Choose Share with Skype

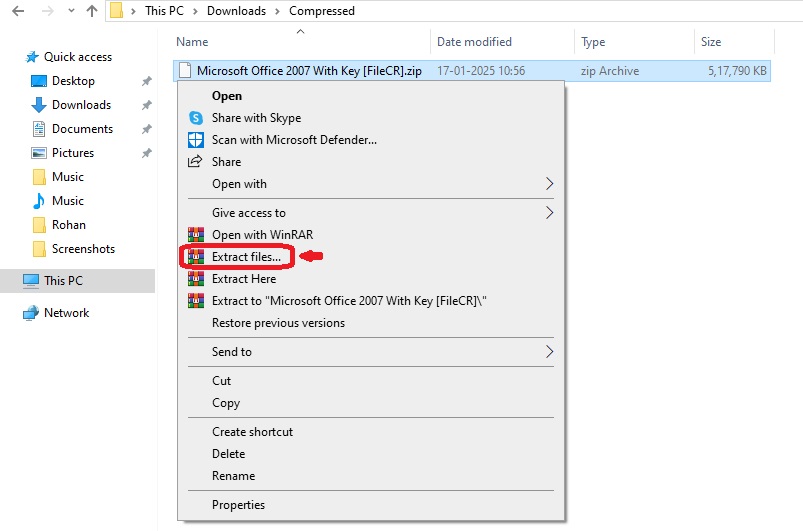[257, 118]
